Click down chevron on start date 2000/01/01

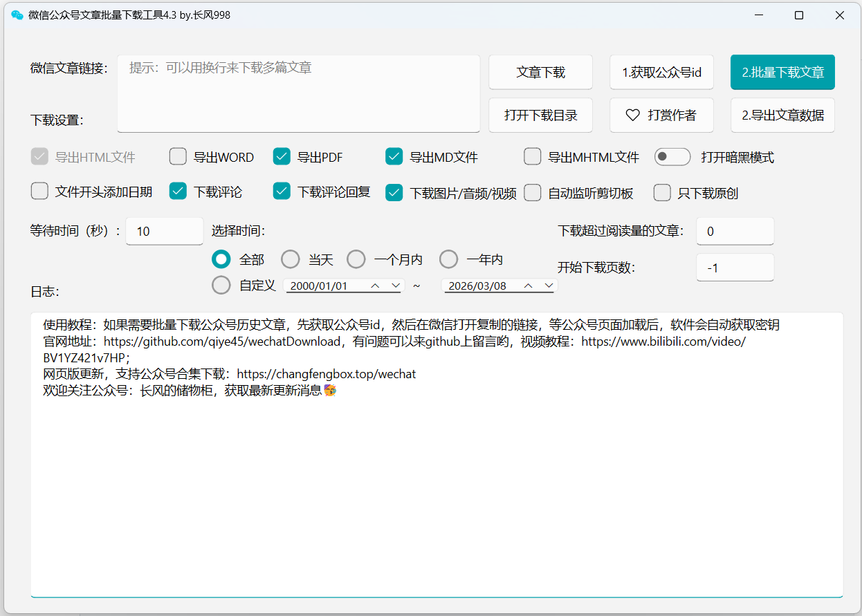[396, 286]
